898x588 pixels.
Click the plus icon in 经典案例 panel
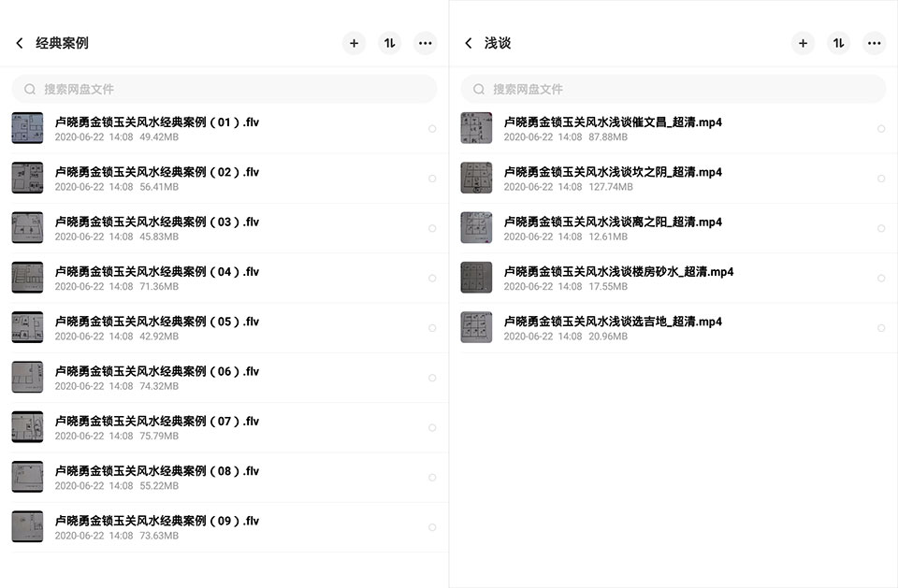354,43
